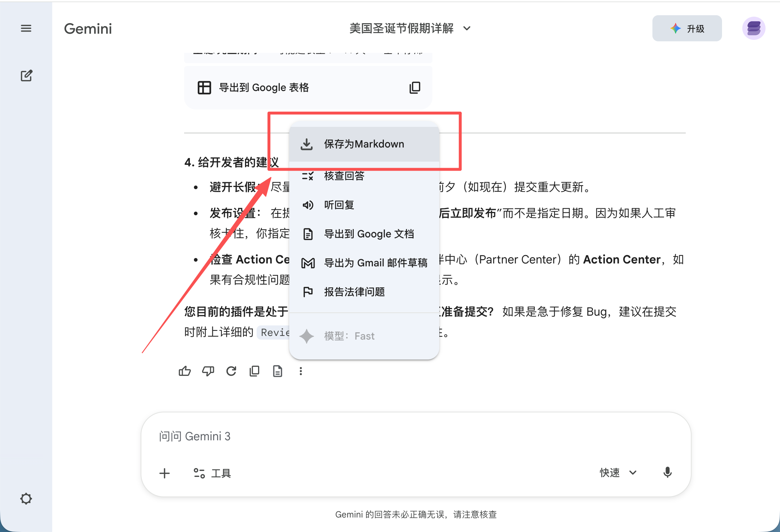
Task: Click 导出到 Google 表格 button
Action: pyautogui.click(x=254, y=88)
